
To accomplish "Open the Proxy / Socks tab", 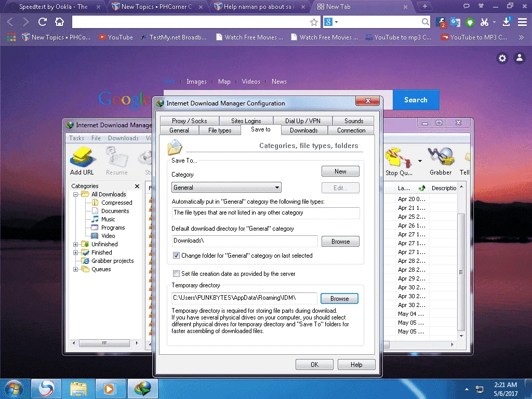I will click(x=189, y=121).
